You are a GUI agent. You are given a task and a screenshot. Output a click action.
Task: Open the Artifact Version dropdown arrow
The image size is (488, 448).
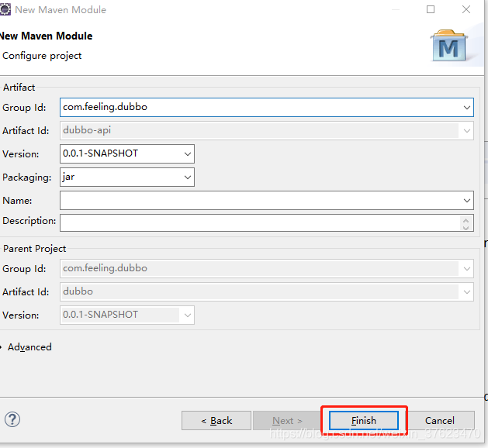coord(187,154)
